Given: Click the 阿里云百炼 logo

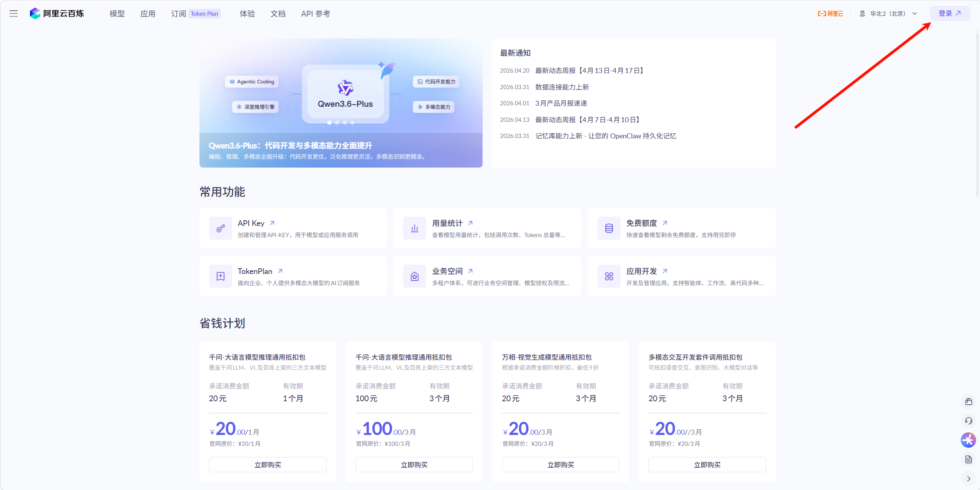Looking at the screenshot, I should click(57, 13).
